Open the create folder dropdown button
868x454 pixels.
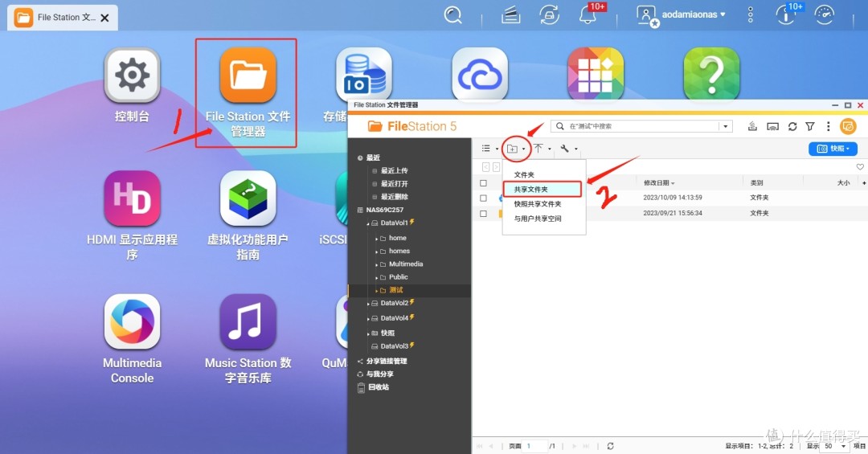point(516,149)
